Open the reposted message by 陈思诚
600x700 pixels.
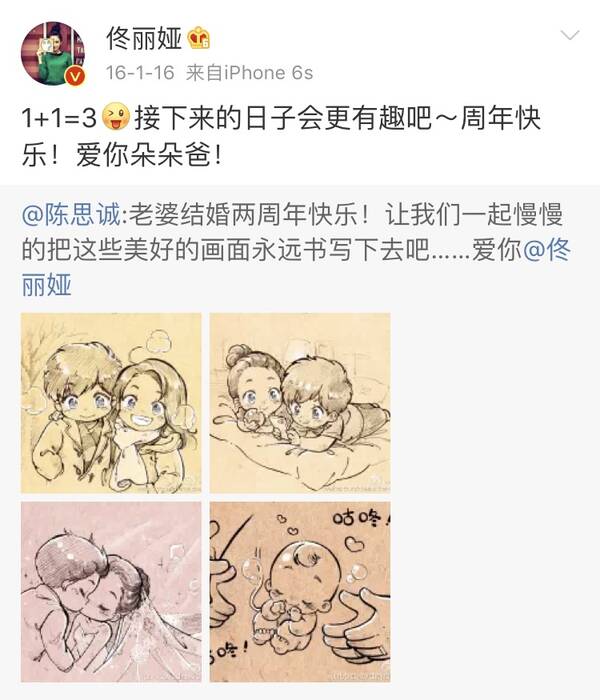pyautogui.click(x=296, y=250)
